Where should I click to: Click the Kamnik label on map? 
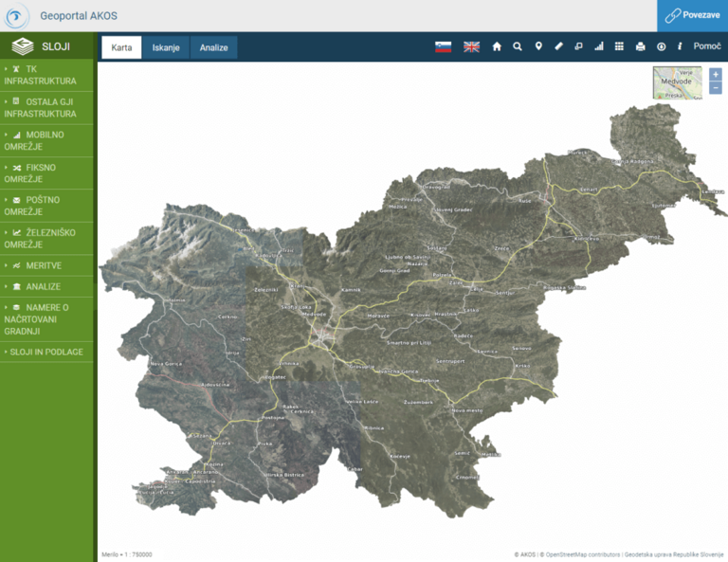coord(351,290)
